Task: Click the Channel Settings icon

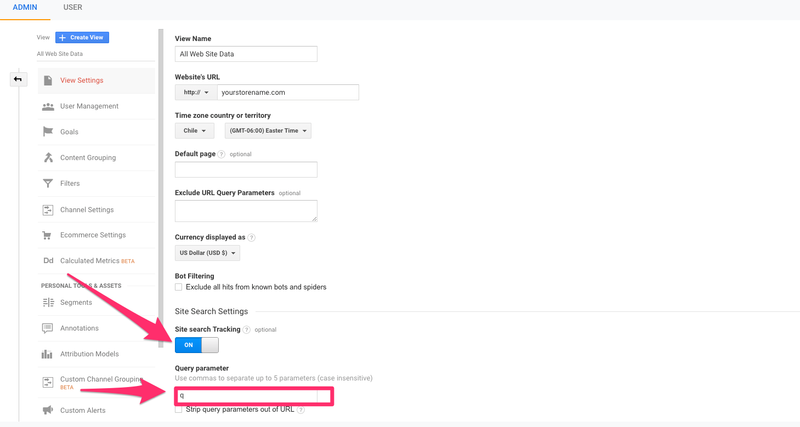Action: tap(48, 210)
